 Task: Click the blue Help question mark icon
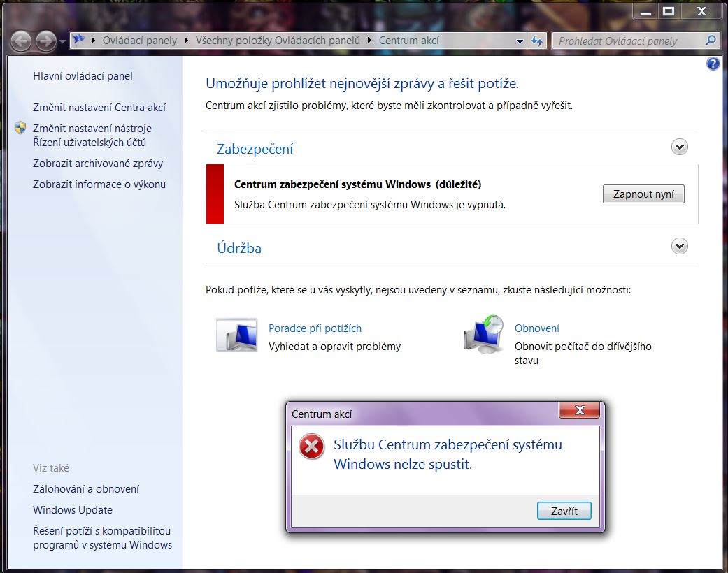tap(713, 64)
